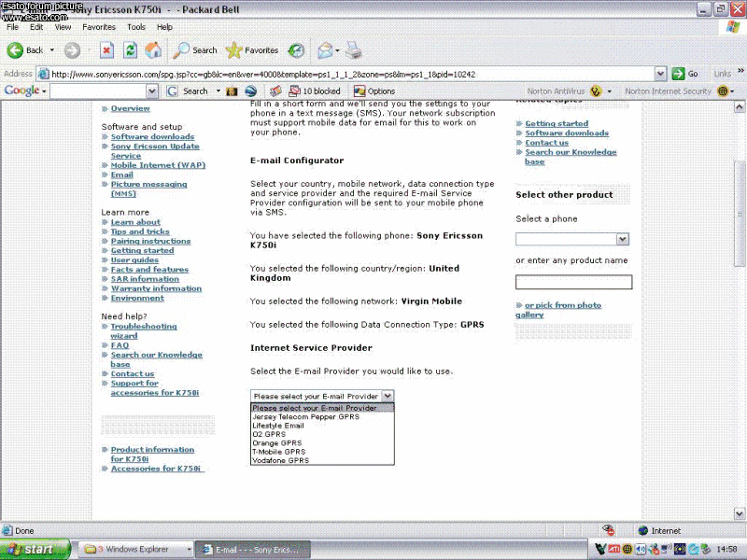The image size is (747, 560).
Task: Select Orange GPRS from provider list
Action: (277, 442)
